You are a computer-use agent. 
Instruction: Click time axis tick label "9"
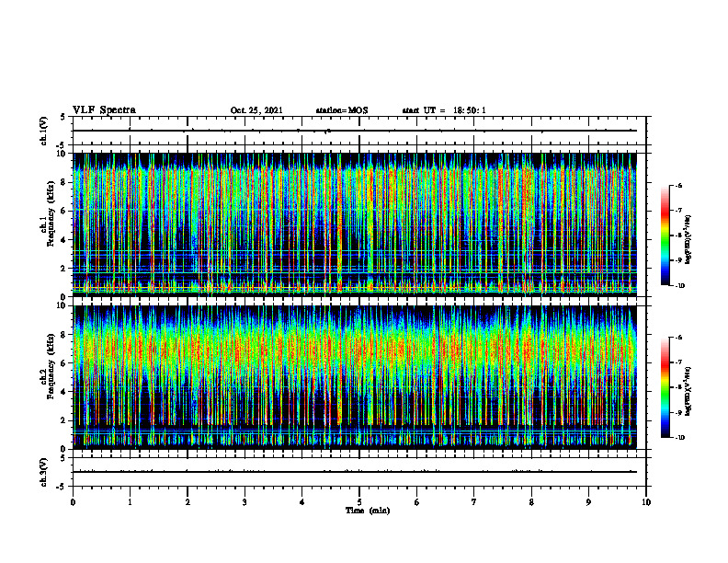[588, 502]
